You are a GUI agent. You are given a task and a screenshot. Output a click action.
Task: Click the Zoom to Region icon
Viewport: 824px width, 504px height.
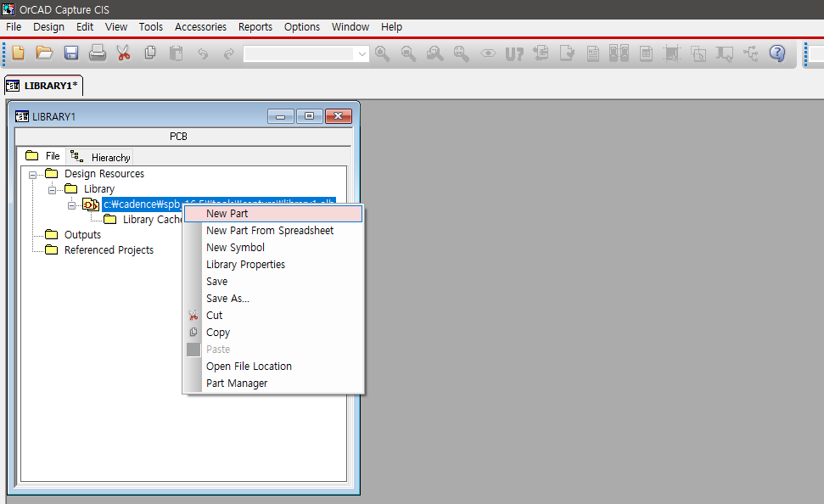pos(435,53)
